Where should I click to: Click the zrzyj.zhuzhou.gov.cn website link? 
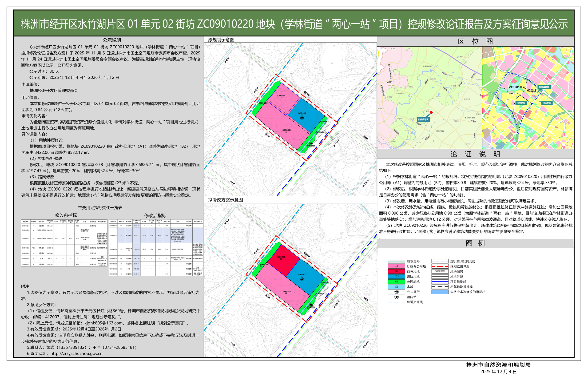coord(76,353)
